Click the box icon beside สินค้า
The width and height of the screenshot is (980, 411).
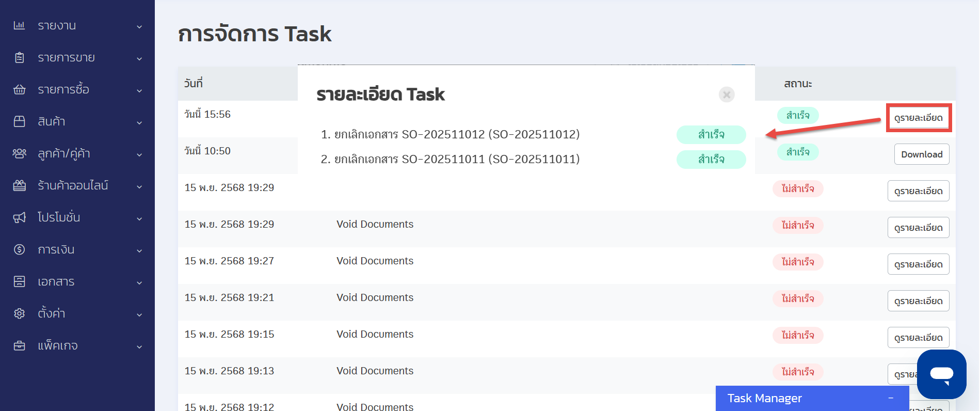(x=19, y=121)
